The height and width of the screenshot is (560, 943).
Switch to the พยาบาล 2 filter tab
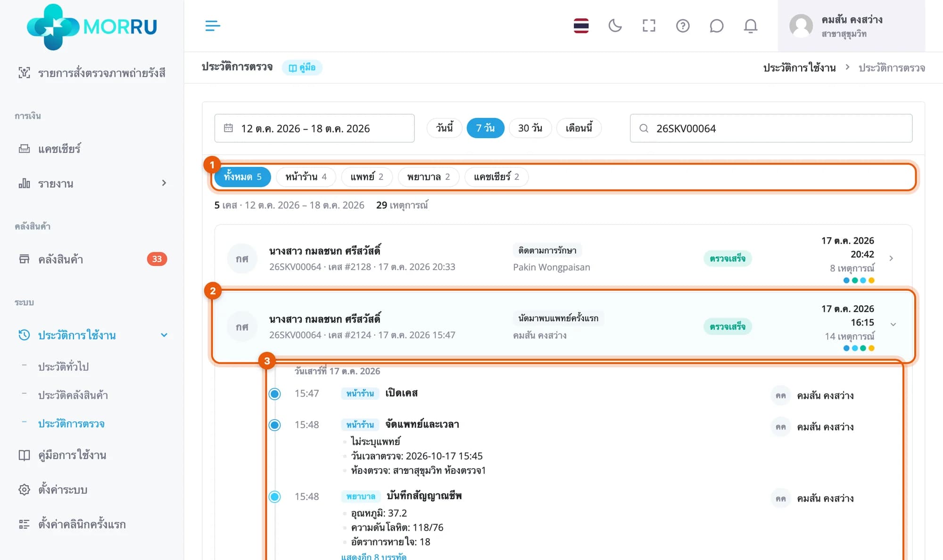click(x=429, y=177)
